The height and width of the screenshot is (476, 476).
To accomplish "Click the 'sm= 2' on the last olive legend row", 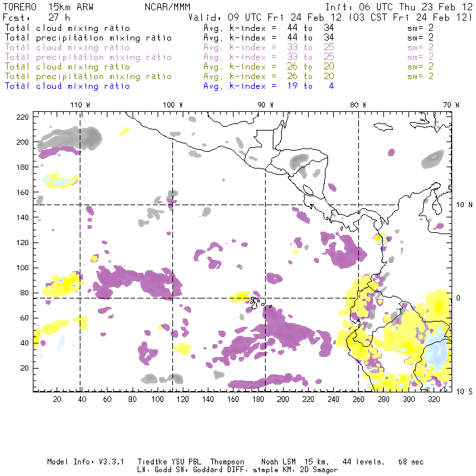I will coord(420,76).
